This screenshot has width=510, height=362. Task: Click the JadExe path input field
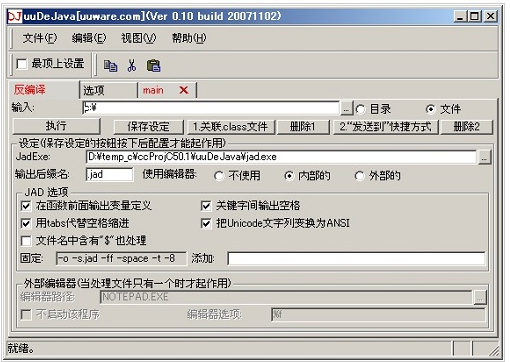pyautogui.click(x=281, y=157)
